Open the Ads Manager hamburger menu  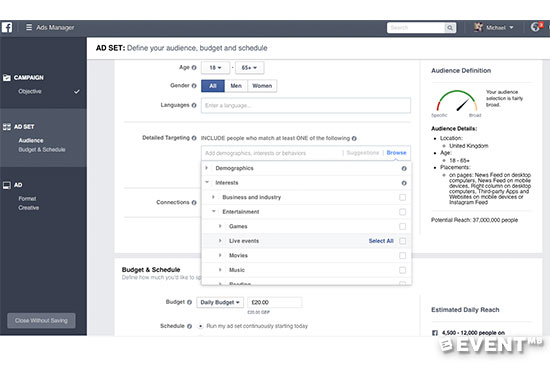(29, 27)
